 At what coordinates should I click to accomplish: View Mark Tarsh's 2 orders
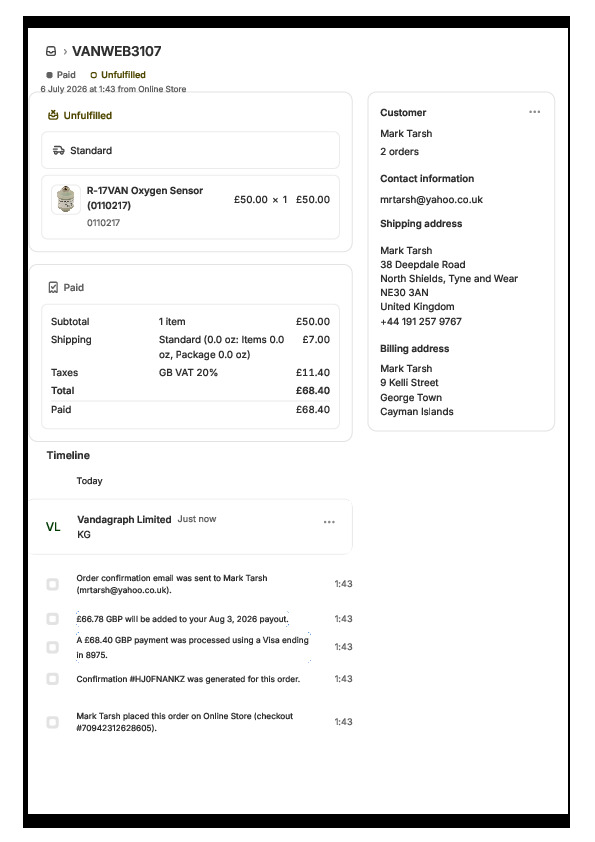pos(399,151)
